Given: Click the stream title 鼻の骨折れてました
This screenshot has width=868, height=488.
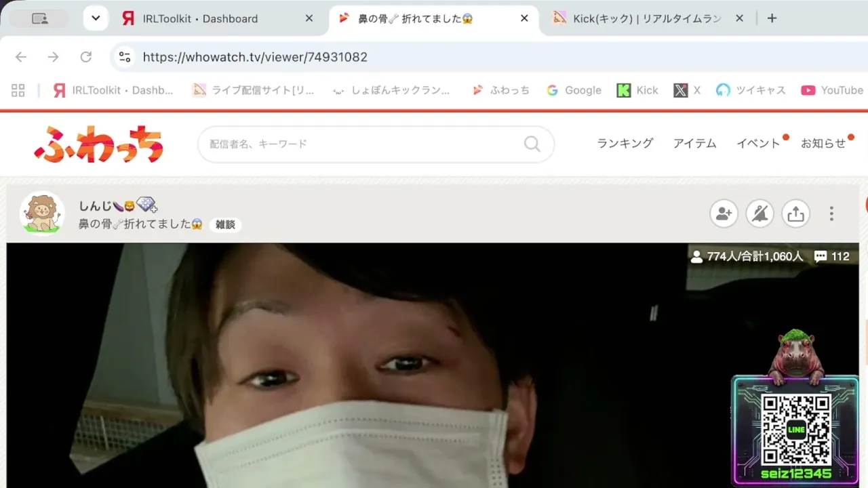Looking at the screenshot, I should click(x=141, y=224).
